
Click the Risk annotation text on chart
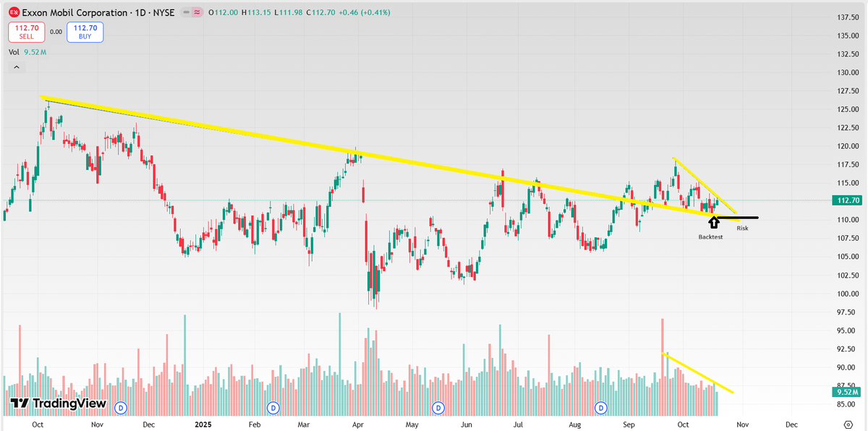pyautogui.click(x=742, y=228)
